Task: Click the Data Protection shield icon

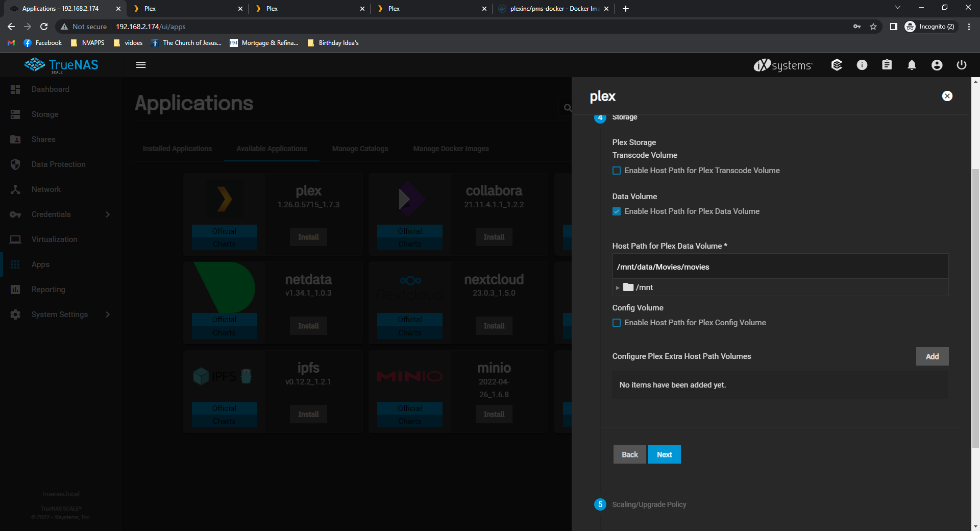Action: pyautogui.click(x=15, y=164)
